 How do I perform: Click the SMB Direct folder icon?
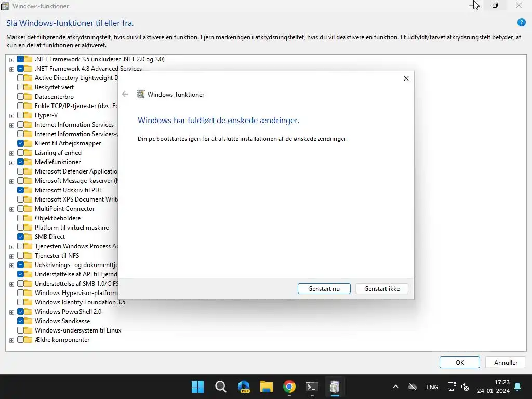coord(29,237)
